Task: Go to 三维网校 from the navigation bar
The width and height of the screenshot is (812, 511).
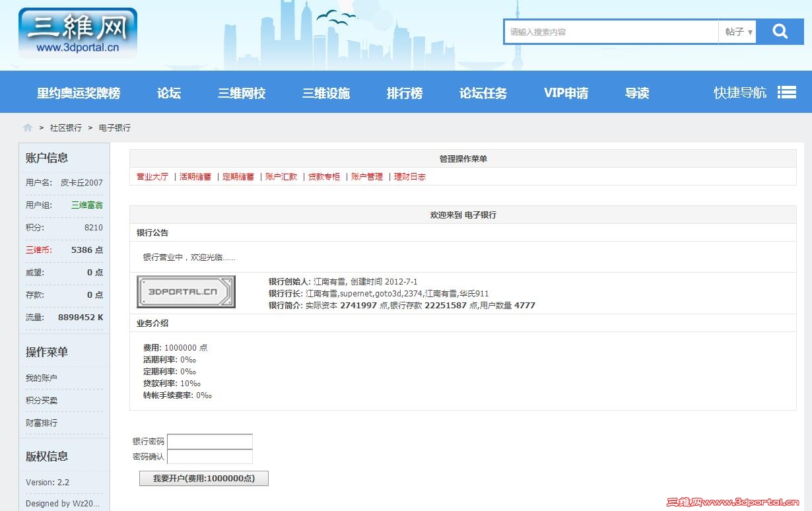Action: point(241,93)
